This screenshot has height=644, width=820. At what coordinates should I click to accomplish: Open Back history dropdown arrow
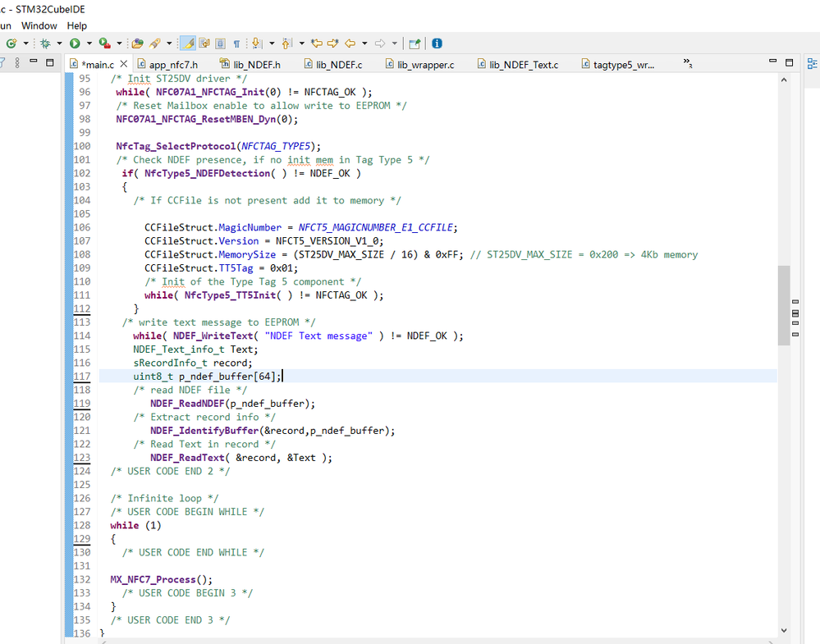tap(364, 43)
